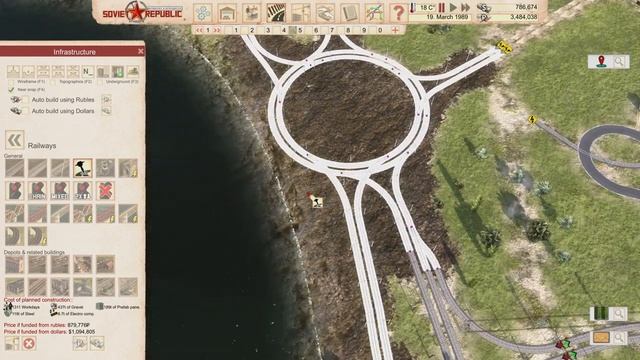The image size is (640, 360).
Task: Click icon right of Auto build using Dollars
Action: [107, 111]
